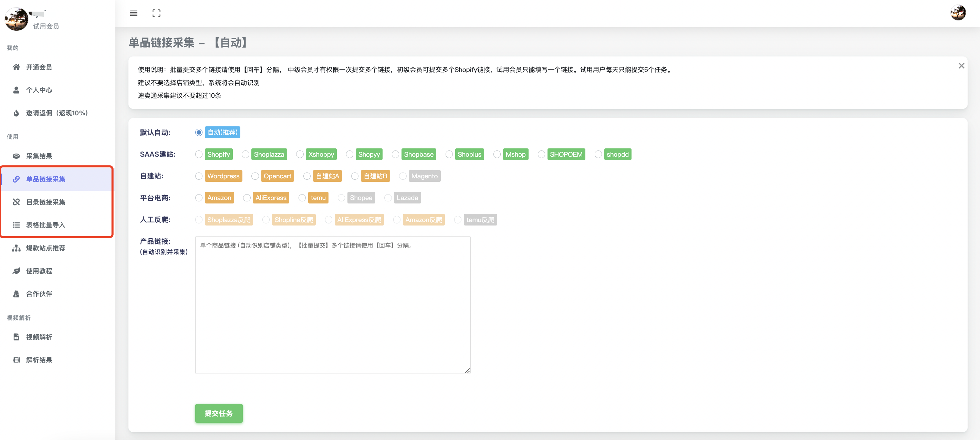Image resolution: width=980 pixels, height=440 pixels.
Task: Click the 试用会员 membership label
Action: pos(46,26)
